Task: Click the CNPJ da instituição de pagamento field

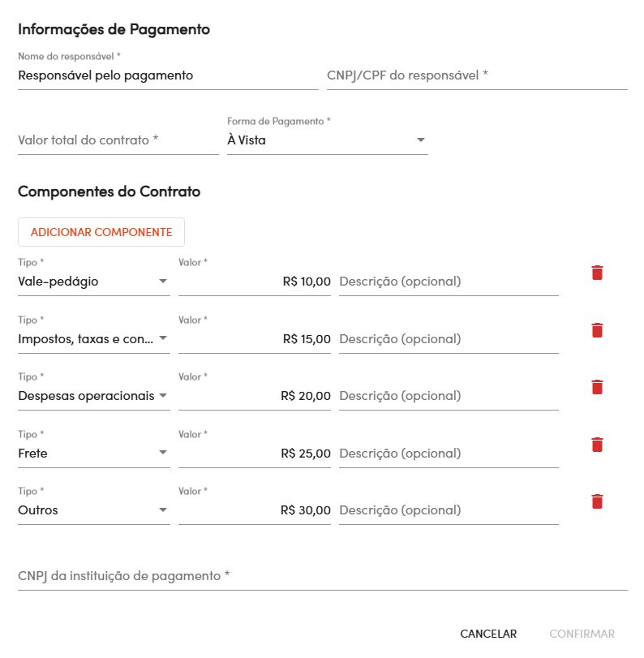Action: pos(322,576)
